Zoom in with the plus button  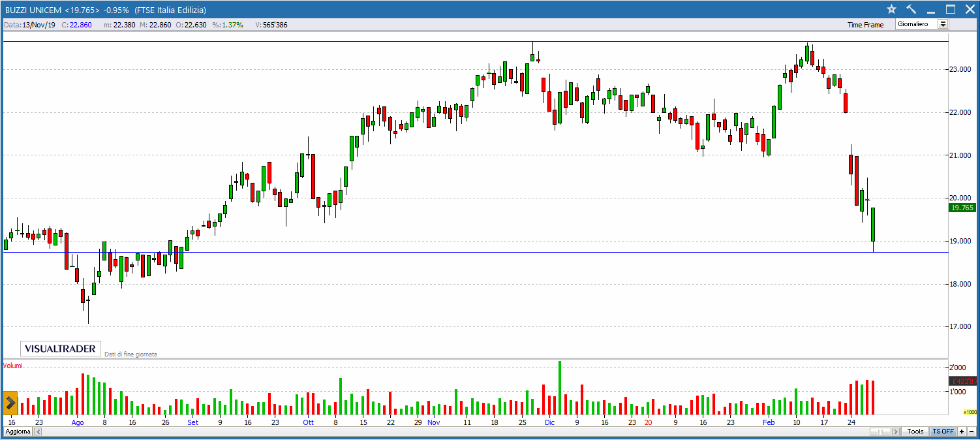pyautogui.click(x=962, y=432)
